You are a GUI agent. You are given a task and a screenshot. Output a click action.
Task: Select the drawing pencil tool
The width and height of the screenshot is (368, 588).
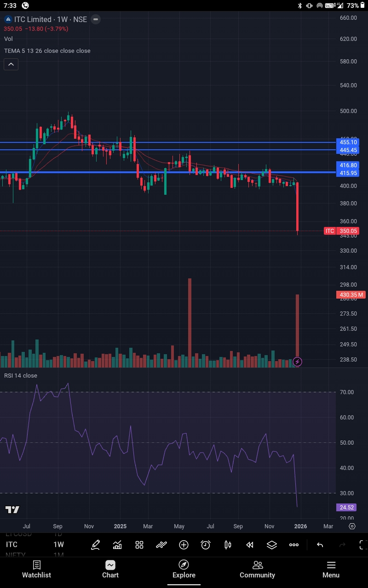(95, 545)
